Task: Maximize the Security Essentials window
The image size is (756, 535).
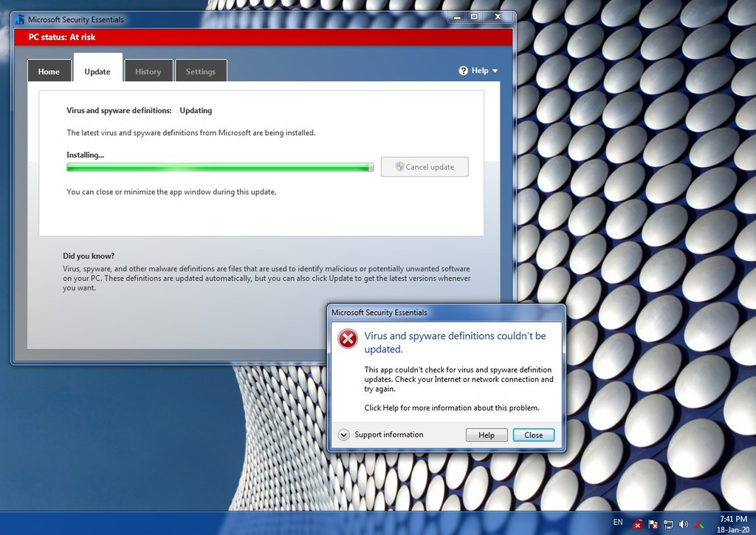Action: pyautogui.click(x=474, y=18)
